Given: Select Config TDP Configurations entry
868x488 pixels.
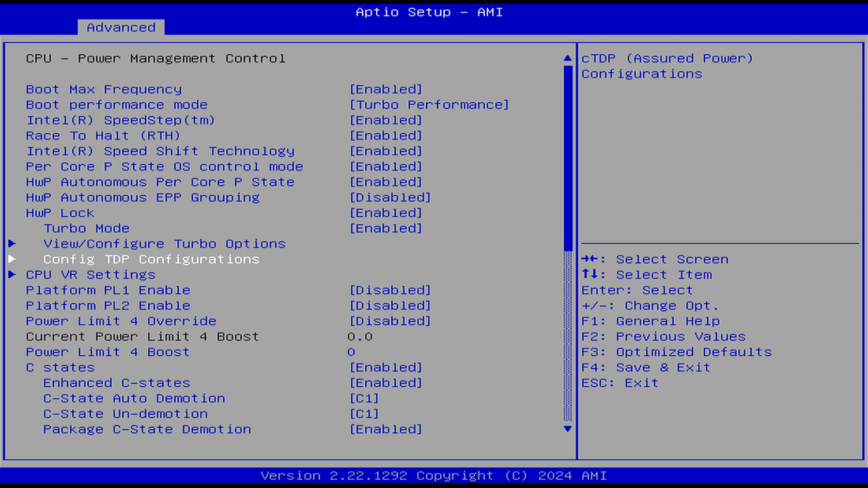Looking at the screenshot, I should tap(151, 259).
